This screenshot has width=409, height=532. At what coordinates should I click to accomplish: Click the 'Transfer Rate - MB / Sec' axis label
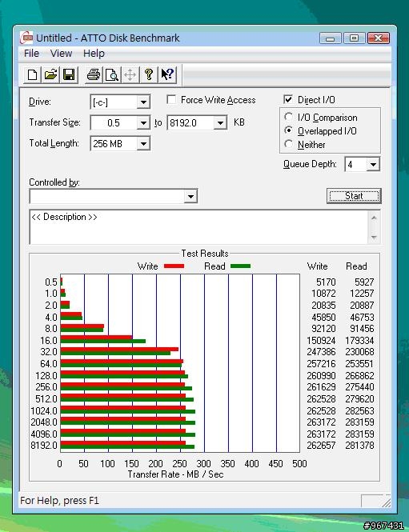175,474
